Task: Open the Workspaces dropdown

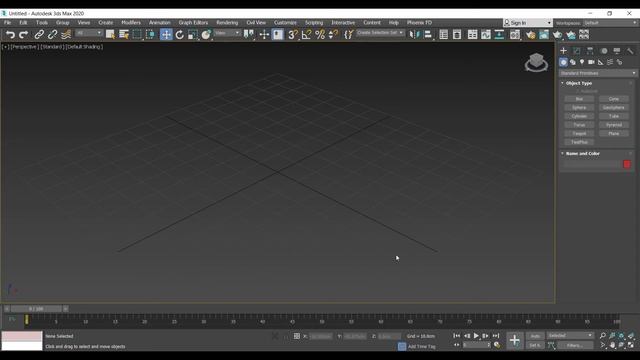Action: (x=610, y=23)
